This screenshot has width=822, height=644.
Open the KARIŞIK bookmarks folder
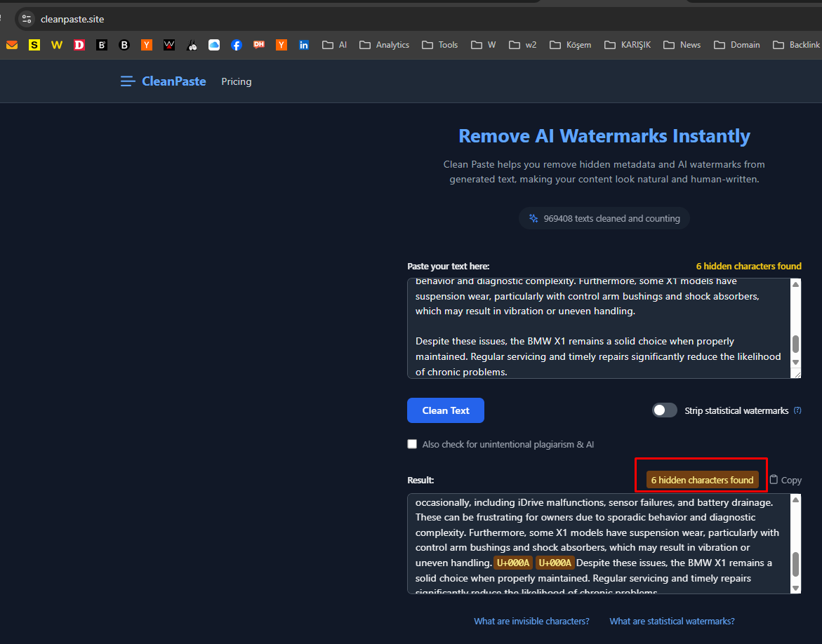628,45
